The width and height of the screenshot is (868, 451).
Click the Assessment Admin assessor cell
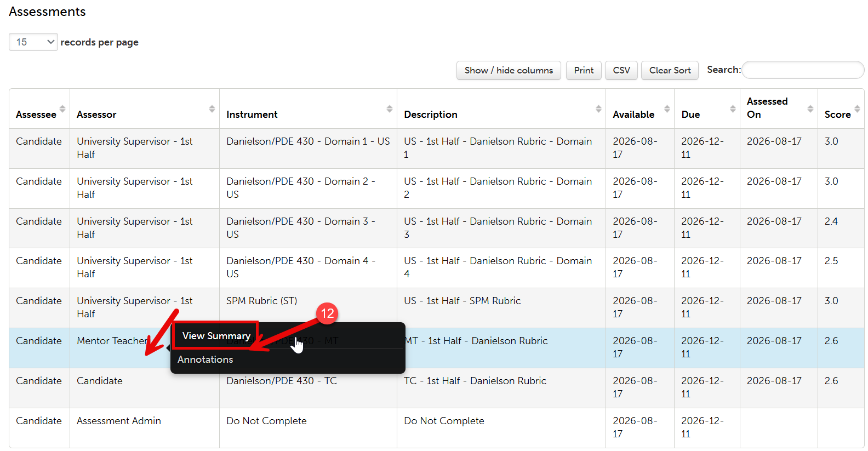[145, 427]
